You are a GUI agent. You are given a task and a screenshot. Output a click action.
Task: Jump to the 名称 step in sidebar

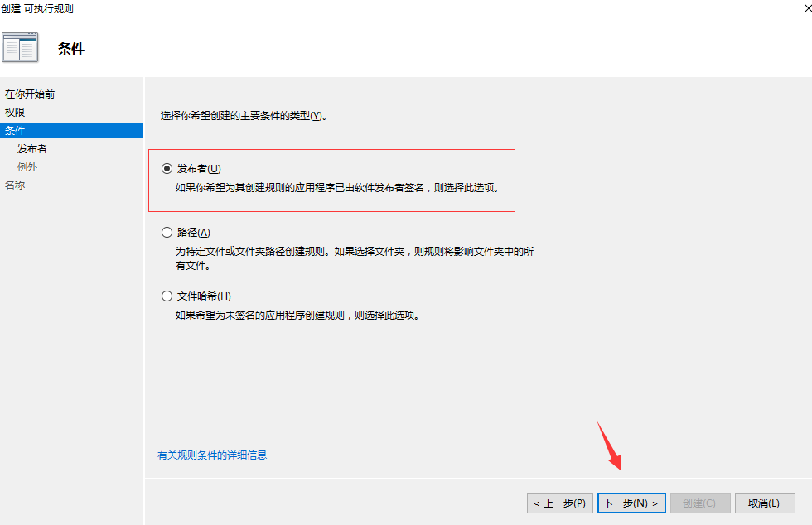tap(15, 185)
